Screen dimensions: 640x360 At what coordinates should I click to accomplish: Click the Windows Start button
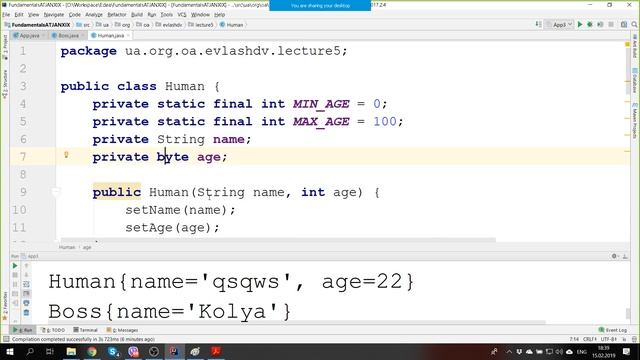(10, 351)
